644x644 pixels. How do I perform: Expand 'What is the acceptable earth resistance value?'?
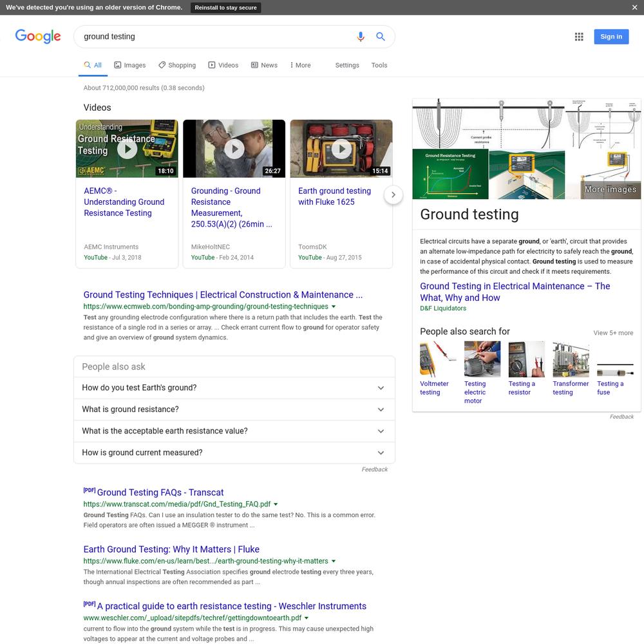(234, 431)
